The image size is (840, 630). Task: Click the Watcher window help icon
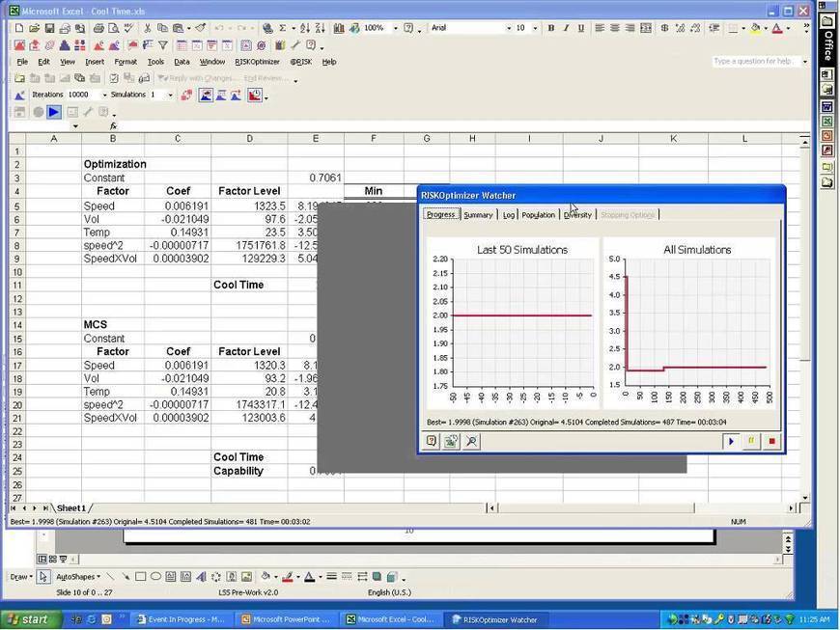[x=432, y=441]
